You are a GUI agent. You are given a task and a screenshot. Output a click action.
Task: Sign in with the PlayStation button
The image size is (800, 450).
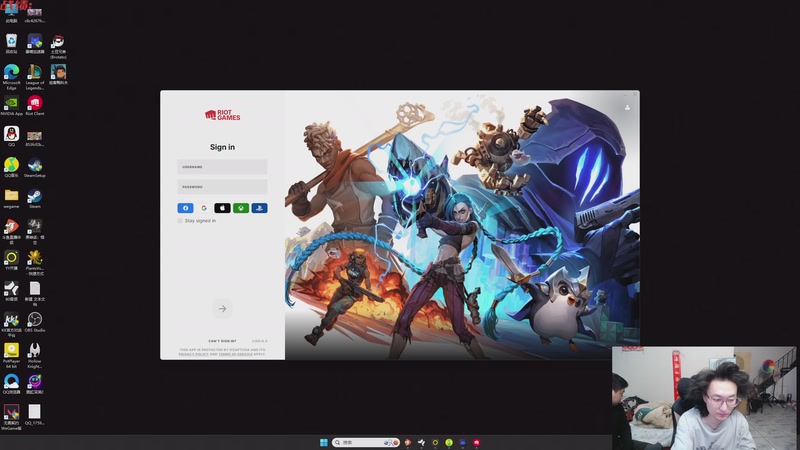click(x=259, y=208)
